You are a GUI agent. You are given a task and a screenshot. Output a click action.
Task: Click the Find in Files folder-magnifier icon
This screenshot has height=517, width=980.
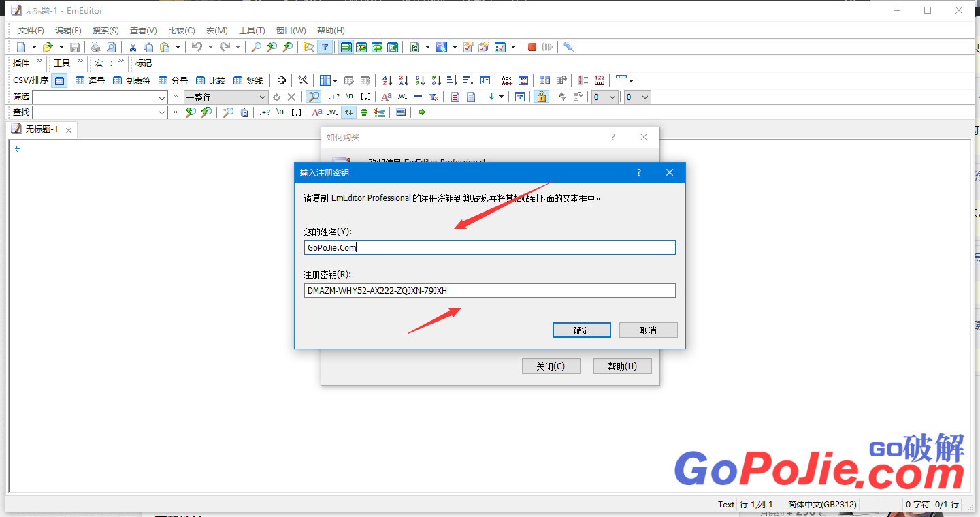click(x=308, y=47)
